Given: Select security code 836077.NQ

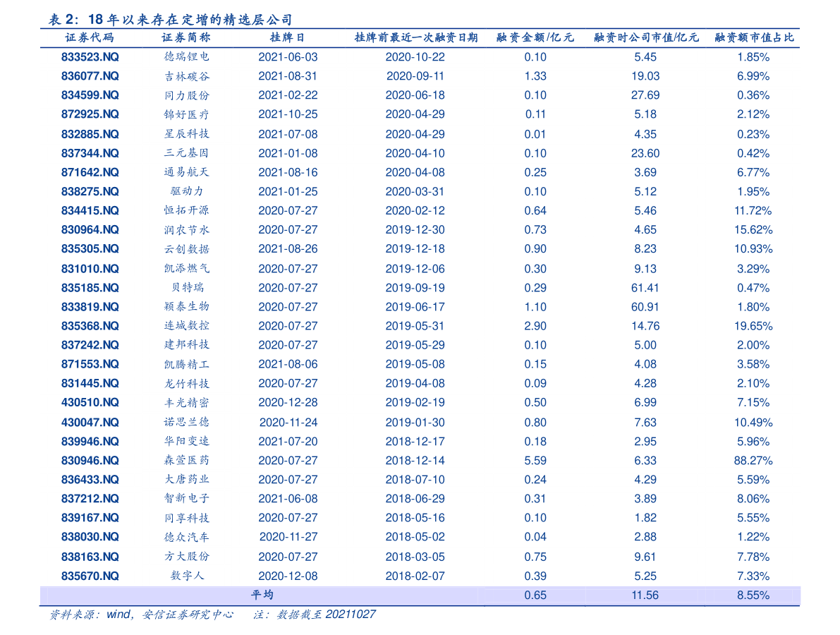Looking at the screenshot, I should point(90,76).
